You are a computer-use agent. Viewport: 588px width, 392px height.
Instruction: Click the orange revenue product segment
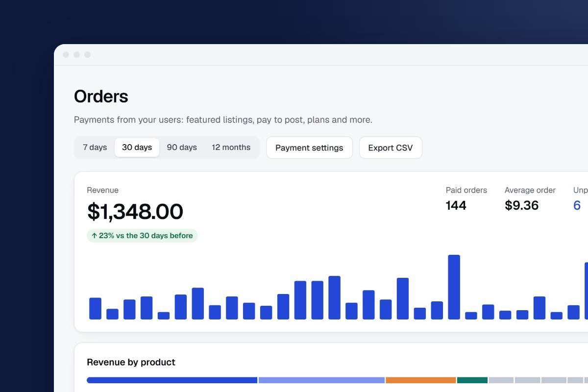pyautogui.click(x=421, y=380)
